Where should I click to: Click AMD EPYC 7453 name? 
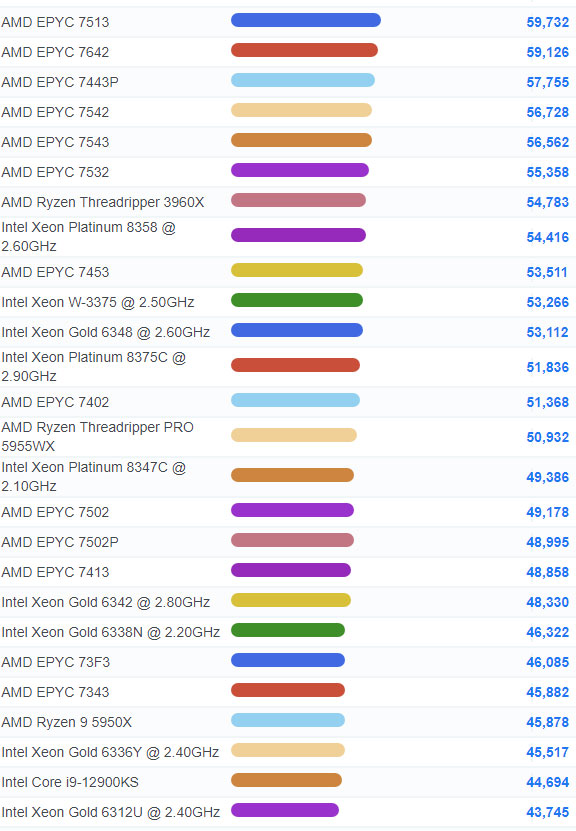tap(55, 272)
